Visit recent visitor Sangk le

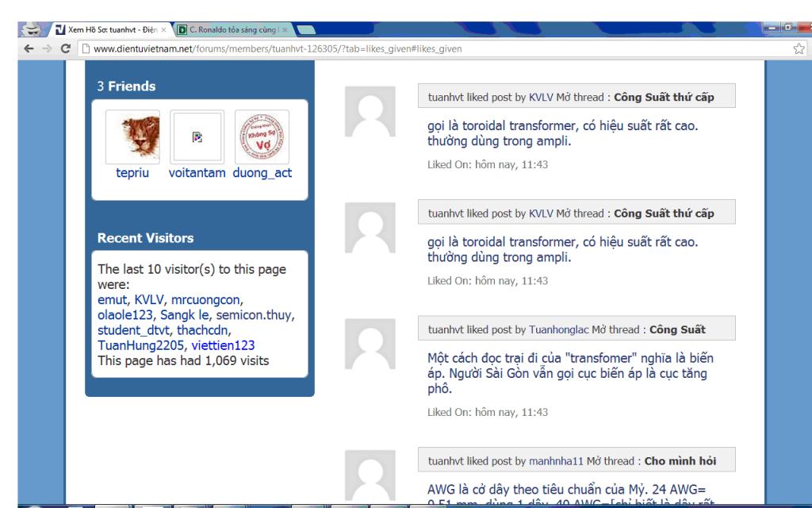pyautogui.click(x=184, y=314)
